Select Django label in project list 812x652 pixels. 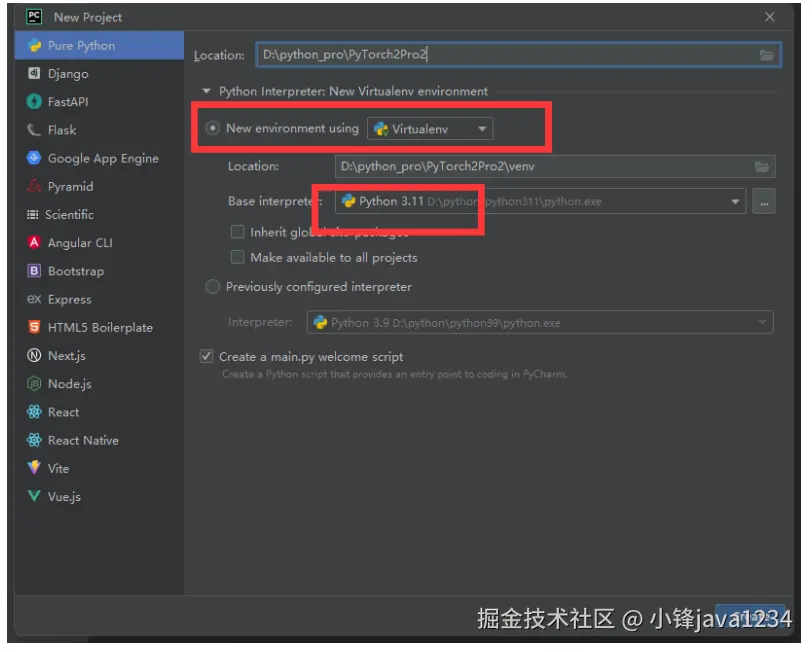click(x=68, y=74)
